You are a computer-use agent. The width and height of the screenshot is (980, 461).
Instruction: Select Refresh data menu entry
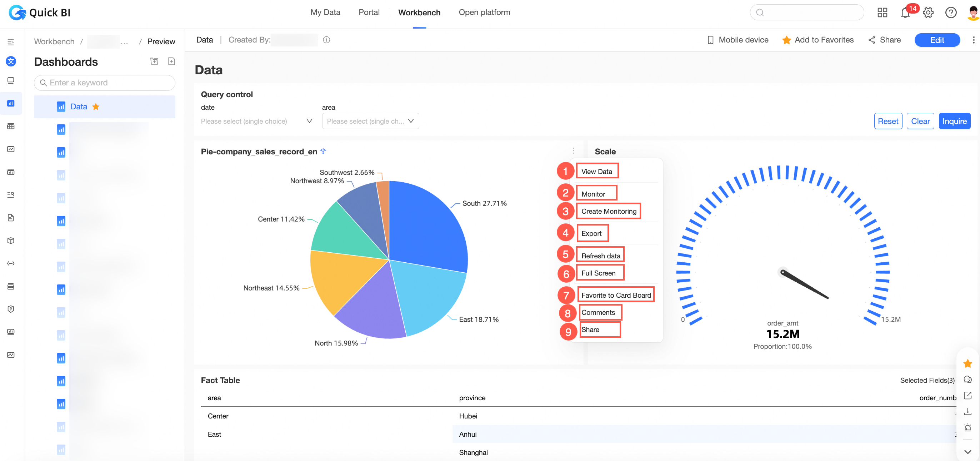pyautogui.click(x=601, y=256)
